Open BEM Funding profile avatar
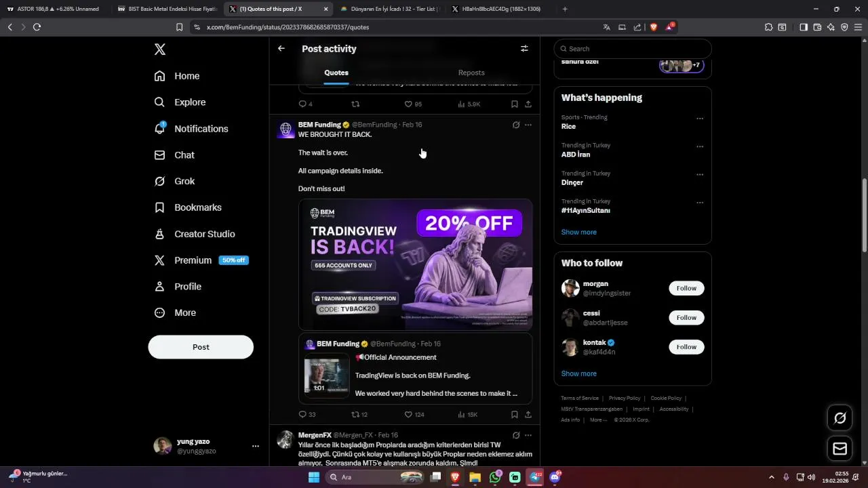 coord(285,129)
